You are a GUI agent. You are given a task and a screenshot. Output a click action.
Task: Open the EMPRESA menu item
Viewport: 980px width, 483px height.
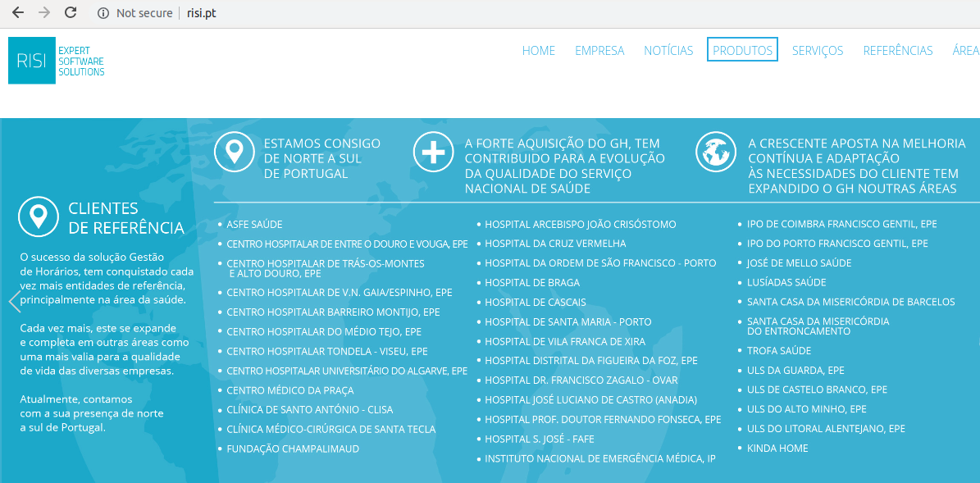click(x=599, y=51)
